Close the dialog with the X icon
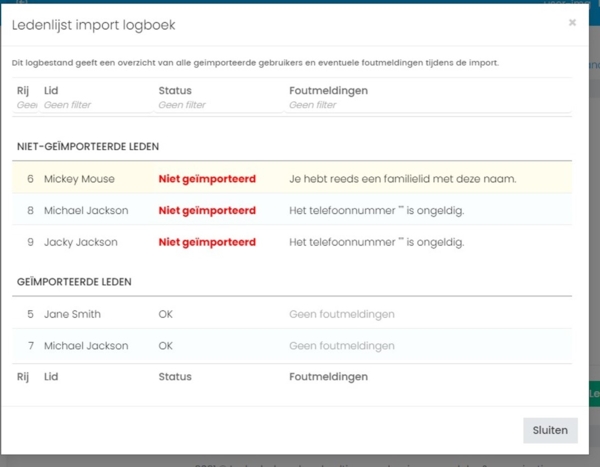 coord(572,23)
